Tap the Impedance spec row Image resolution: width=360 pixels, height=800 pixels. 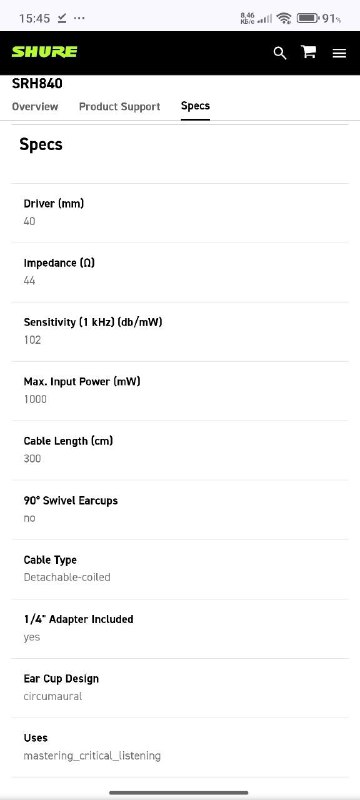[x=180, y=272]
